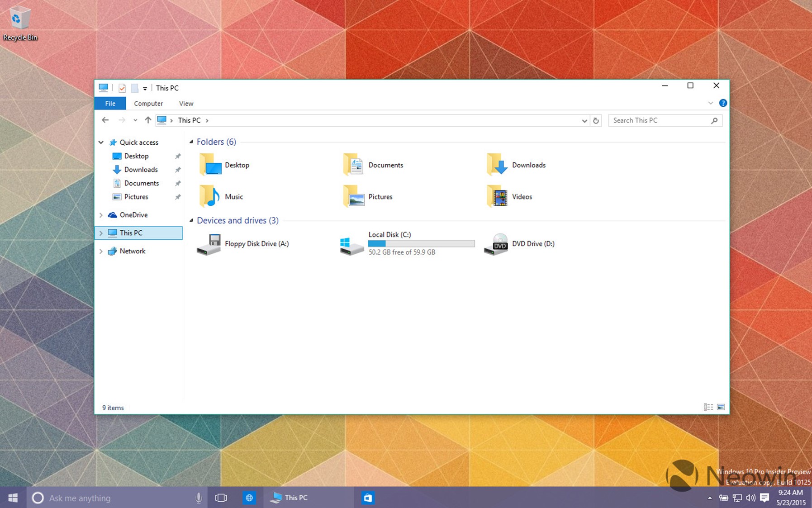This screenshot has height=508, width=812.
Task: Click the Refresh button in address bar
Action: coord(596,121)
